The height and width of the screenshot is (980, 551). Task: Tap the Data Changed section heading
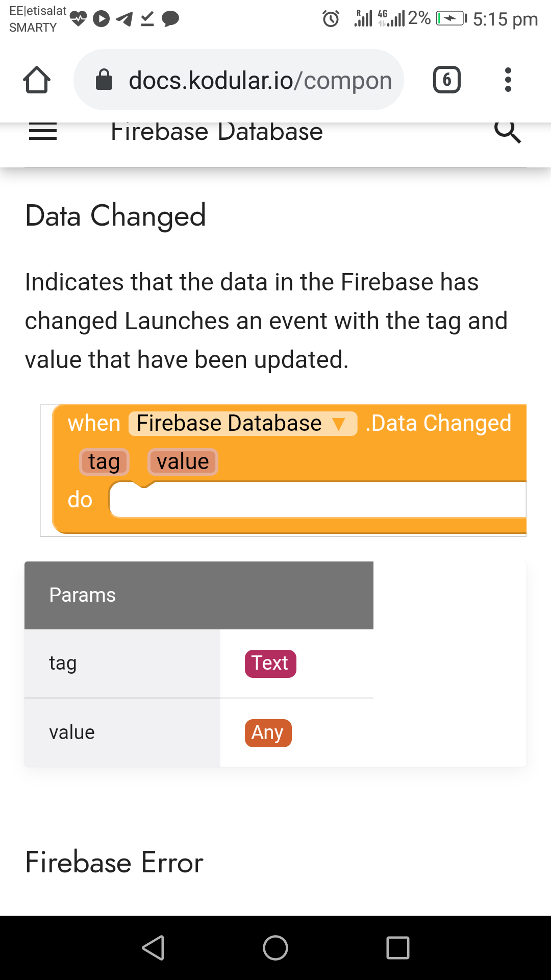pos(115,215)
